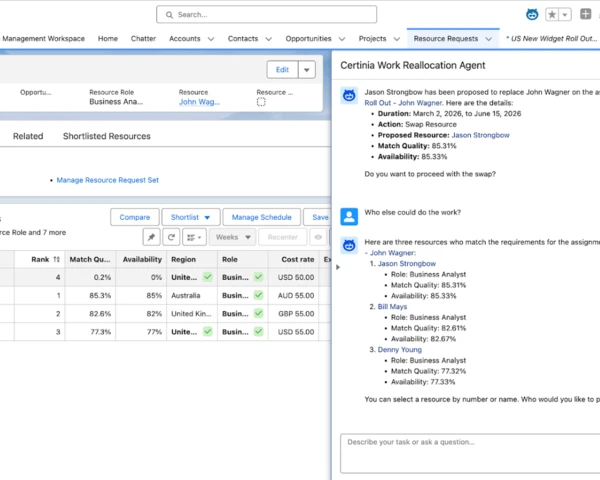Select the Australia region cell

pos(192,296)
